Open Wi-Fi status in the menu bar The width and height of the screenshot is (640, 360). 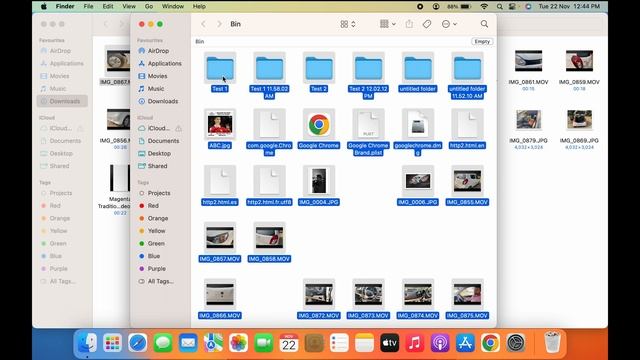click(x=484, y=6)
